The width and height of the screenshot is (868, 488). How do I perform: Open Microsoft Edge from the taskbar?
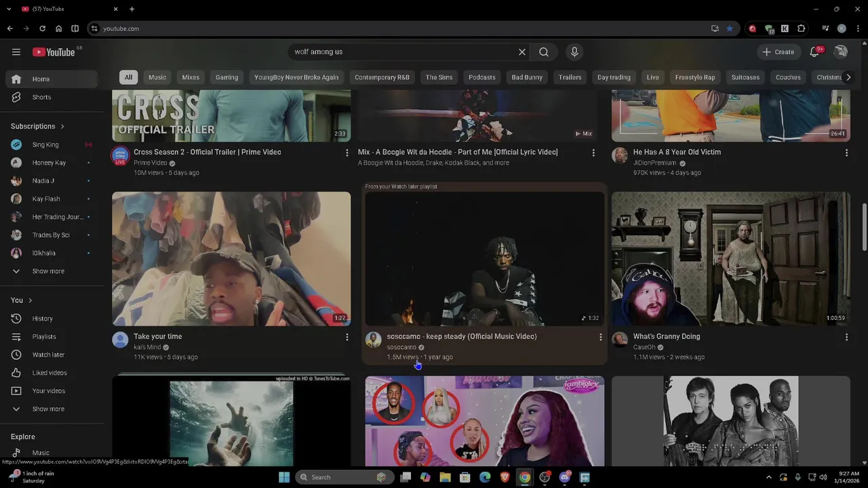[485, 477]
